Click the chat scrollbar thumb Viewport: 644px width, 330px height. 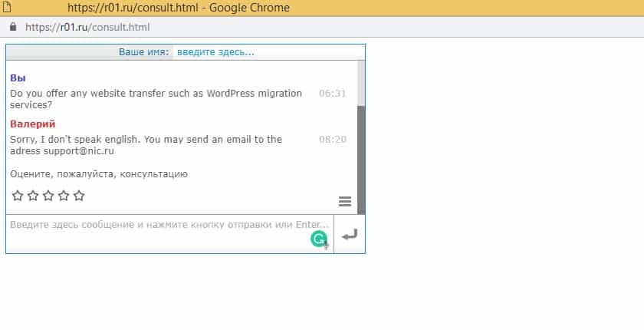pos(361,160)
